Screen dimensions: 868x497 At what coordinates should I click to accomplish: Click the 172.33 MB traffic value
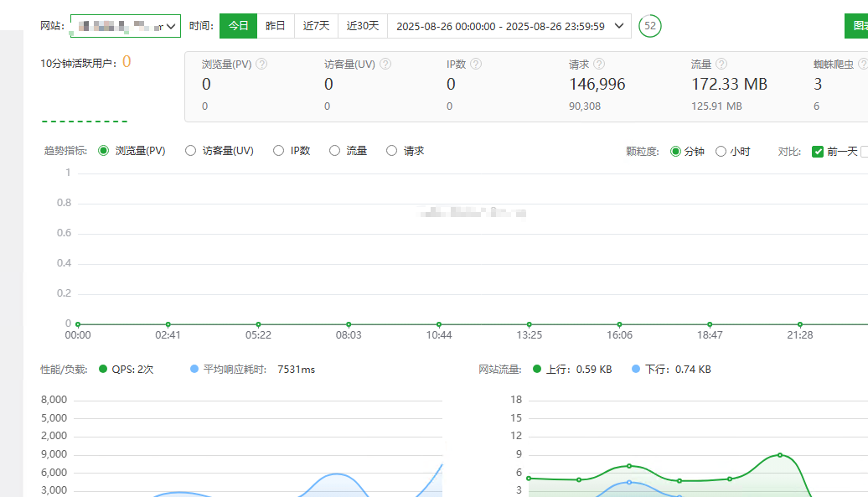(729, 84)
